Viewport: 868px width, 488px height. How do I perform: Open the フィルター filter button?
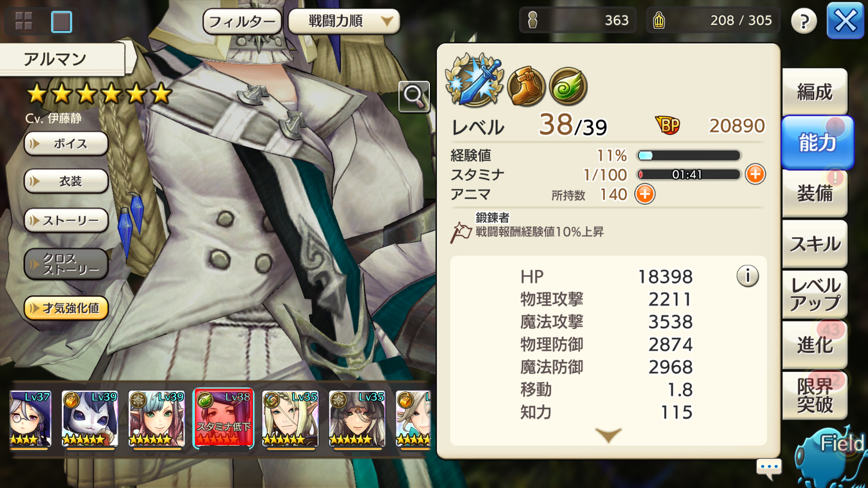click(242, 22)
